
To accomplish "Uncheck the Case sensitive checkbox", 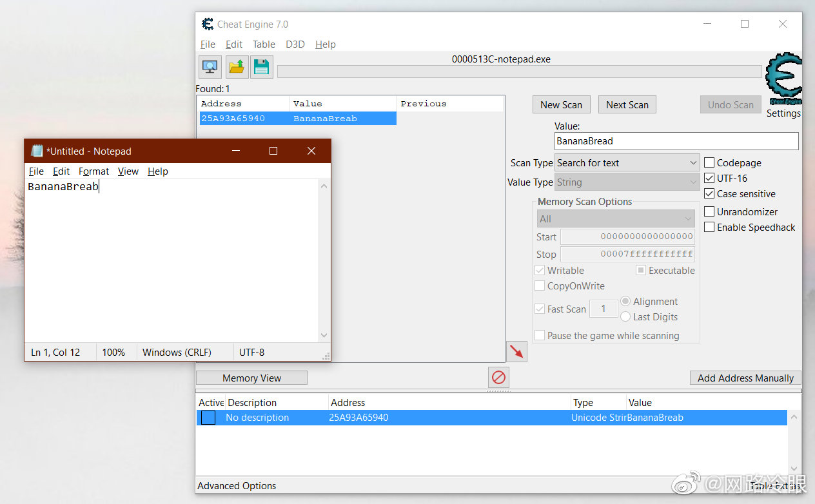I will 709,194.
